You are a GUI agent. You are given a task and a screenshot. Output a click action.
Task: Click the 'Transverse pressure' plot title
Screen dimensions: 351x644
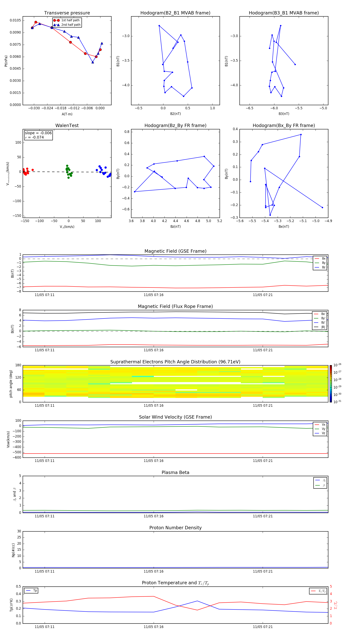click(x=67, y=13)
